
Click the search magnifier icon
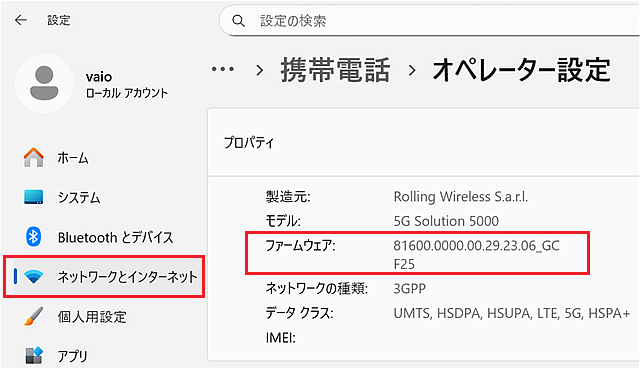(x=238, y=21)
